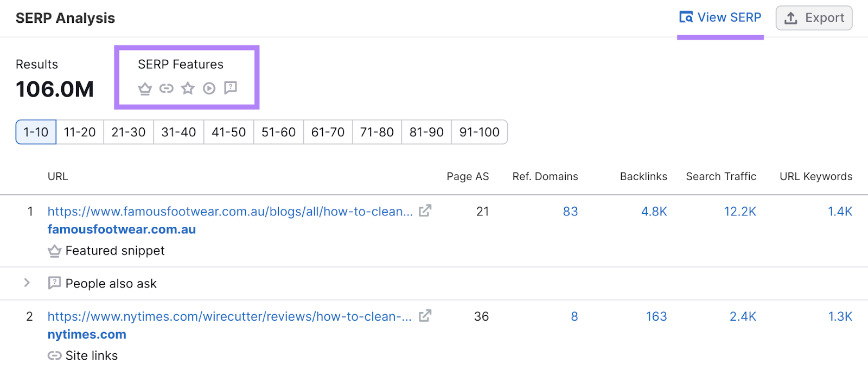Click the crown icon beside Featured snippet label
The width and height of the screenshot is (868, 370).
click(x=54, y=250)
